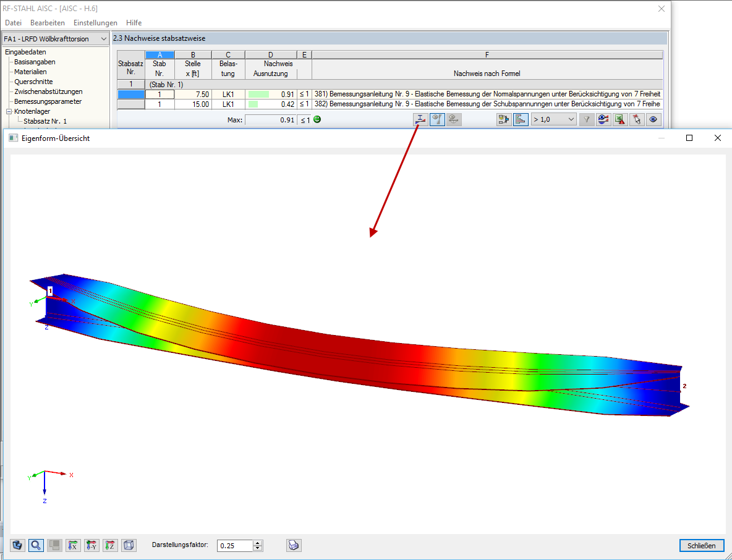
Task: Collapse the Knotenlager tree node
Action: 9,111
